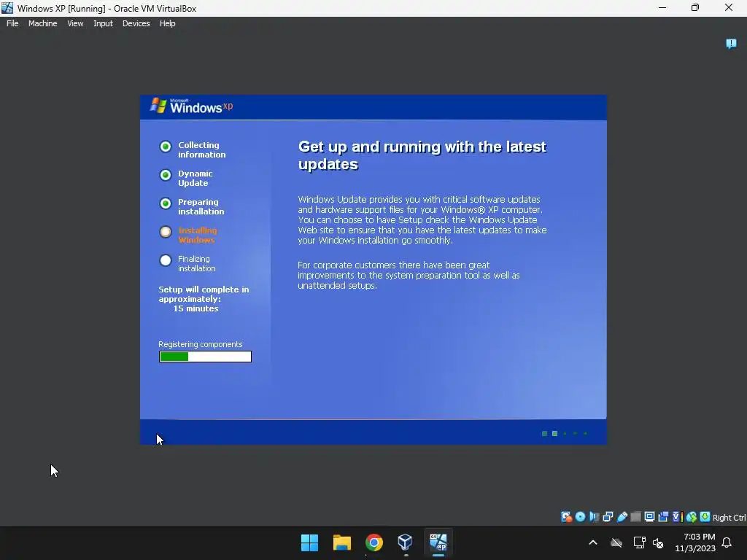Open the clock showing 7:03 PM
Screen dimensions: 747x560
695,542
